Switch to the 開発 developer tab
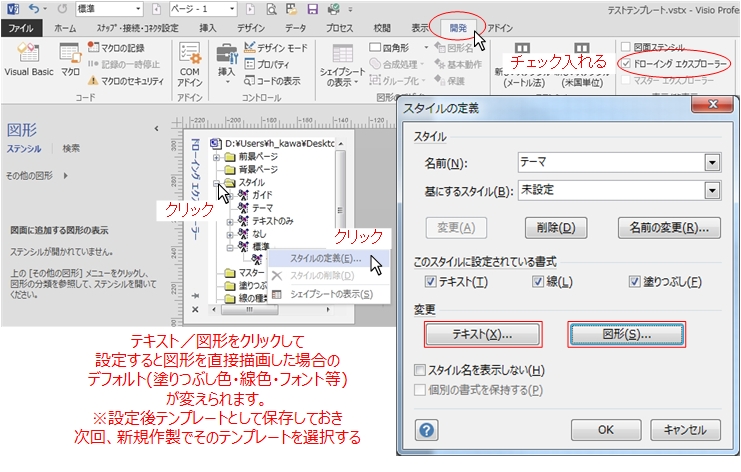Screen dimensions: 741x472 click(x=458, y=28)
